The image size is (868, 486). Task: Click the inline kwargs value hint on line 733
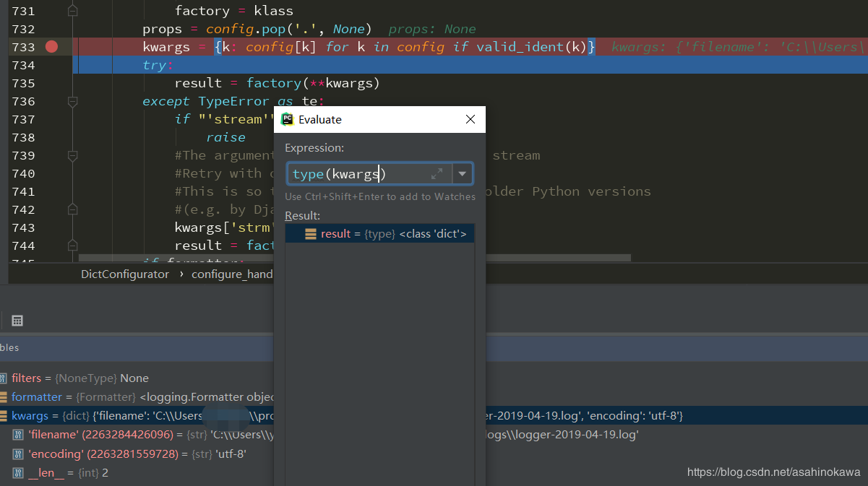pos(739,47)
